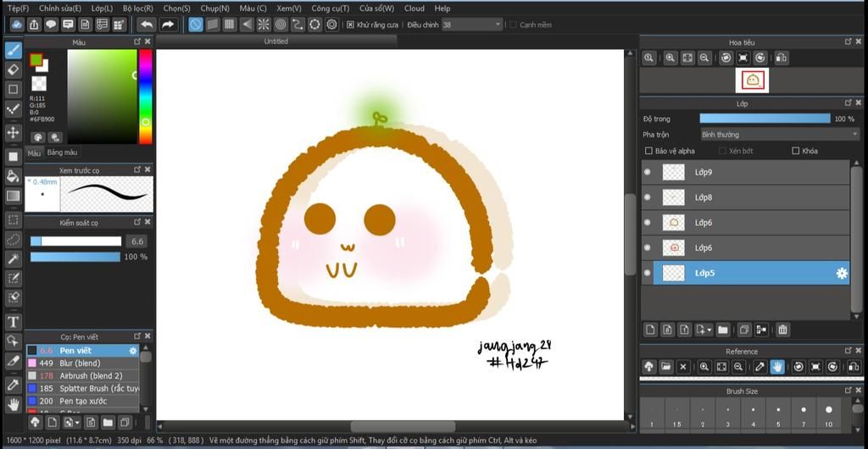Enable the radial snap guide
The height and width of the screenshot is (449, 868).
(264, 25)
